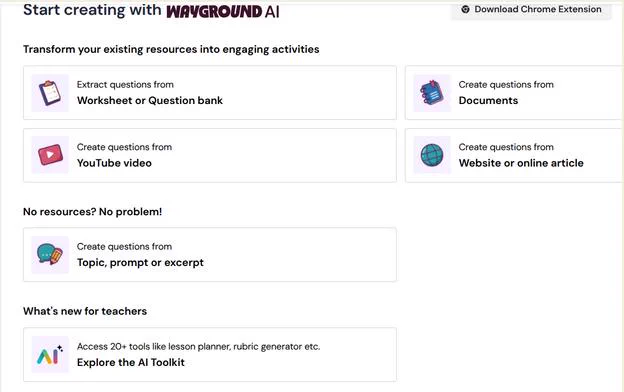Download the Chrome Extension
Screen dimensions: 624x392
(x=531, y=10)
